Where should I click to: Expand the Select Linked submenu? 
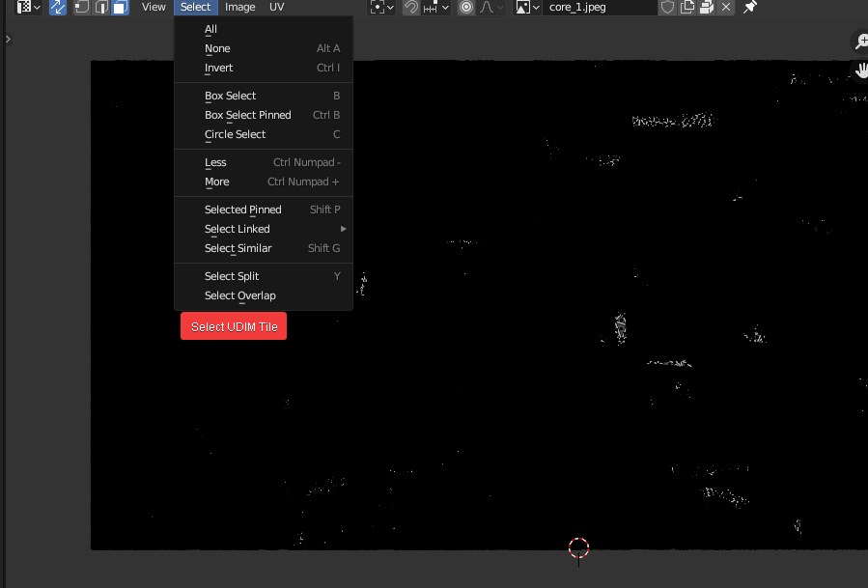point(264,229)
